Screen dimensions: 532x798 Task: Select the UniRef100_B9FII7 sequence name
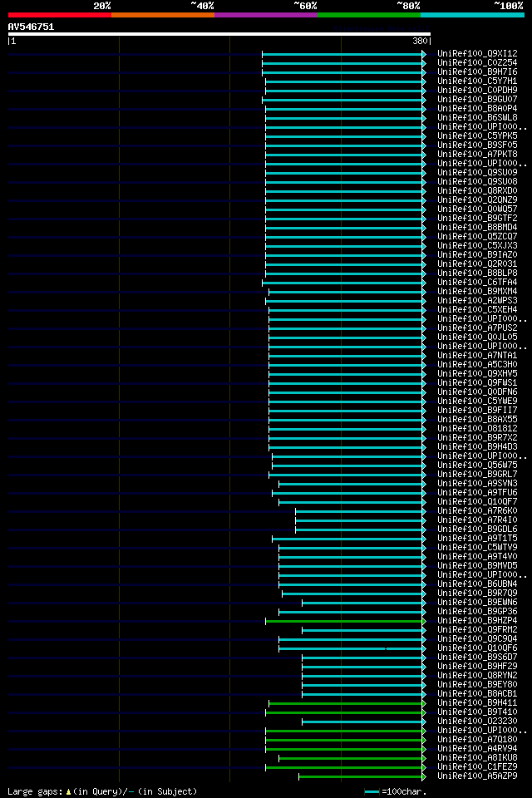click(x=477, y=411)
